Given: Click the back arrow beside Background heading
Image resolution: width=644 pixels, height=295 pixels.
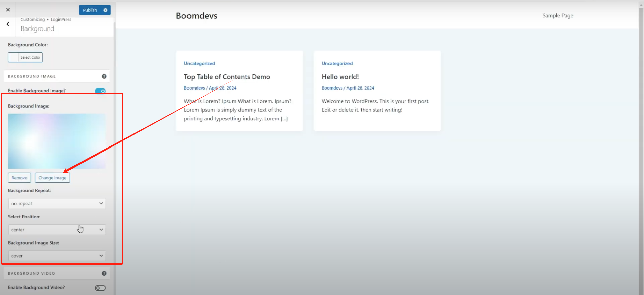Looking at the screenshot, I should 8,24.
